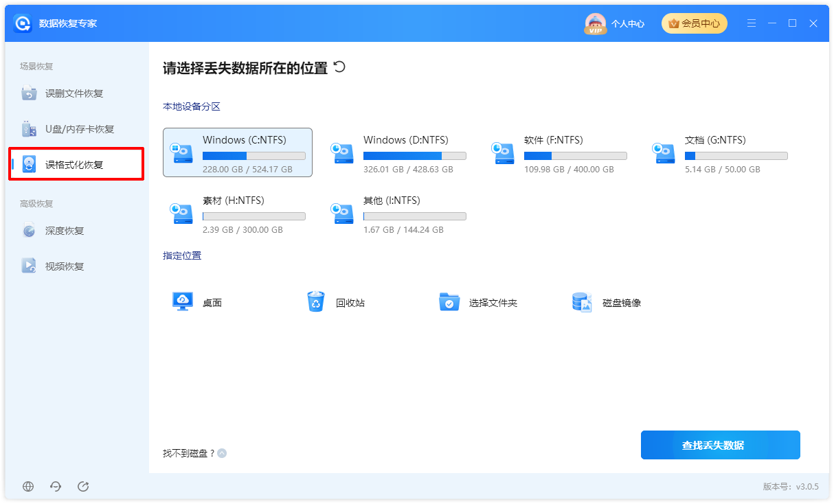Click the 版本号：v3.0.5 version text
834x504 pixels.
[x=791, y=486]
